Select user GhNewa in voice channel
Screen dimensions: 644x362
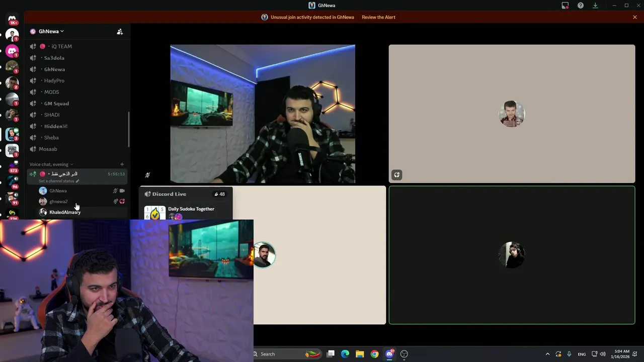(x=58, y=191)
